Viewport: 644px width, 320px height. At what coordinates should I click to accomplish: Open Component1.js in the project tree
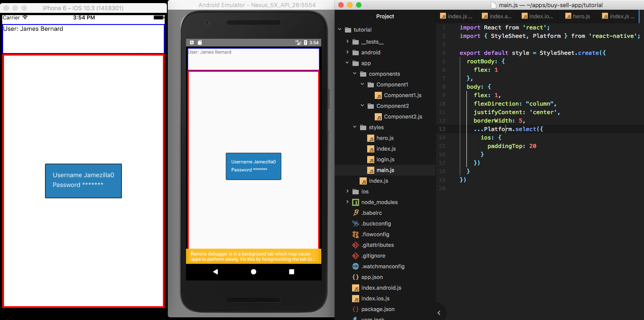tap(402, 95)
